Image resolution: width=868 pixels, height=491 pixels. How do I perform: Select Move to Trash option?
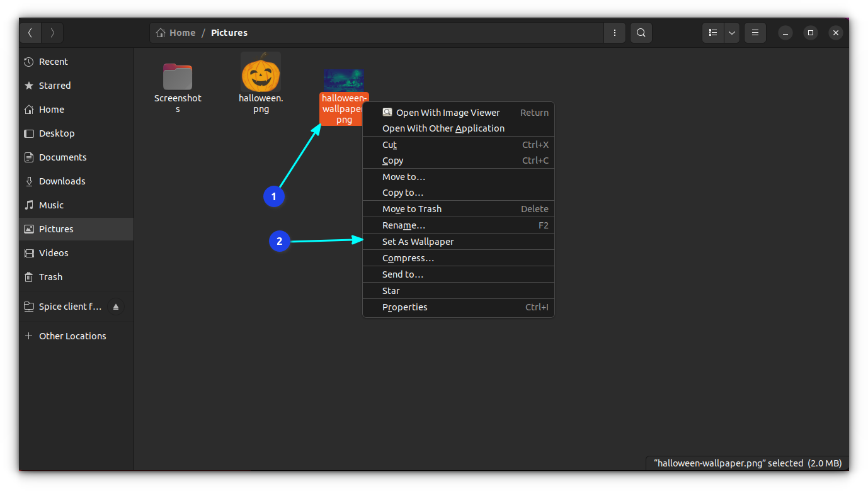pos(411,209)
